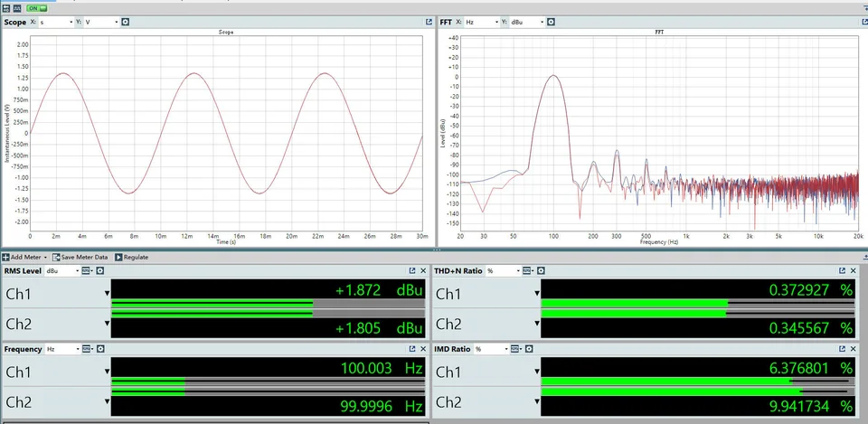Click THD+N Ch1 0.372927 % reading
The height and width of the screenshot is (424, 868).
(x=811, y=290)
